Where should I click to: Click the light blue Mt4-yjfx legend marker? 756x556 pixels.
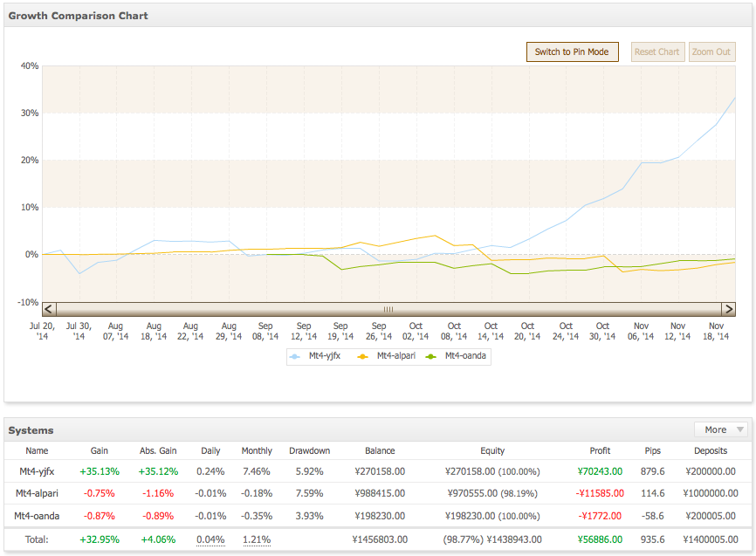[294, 356]
